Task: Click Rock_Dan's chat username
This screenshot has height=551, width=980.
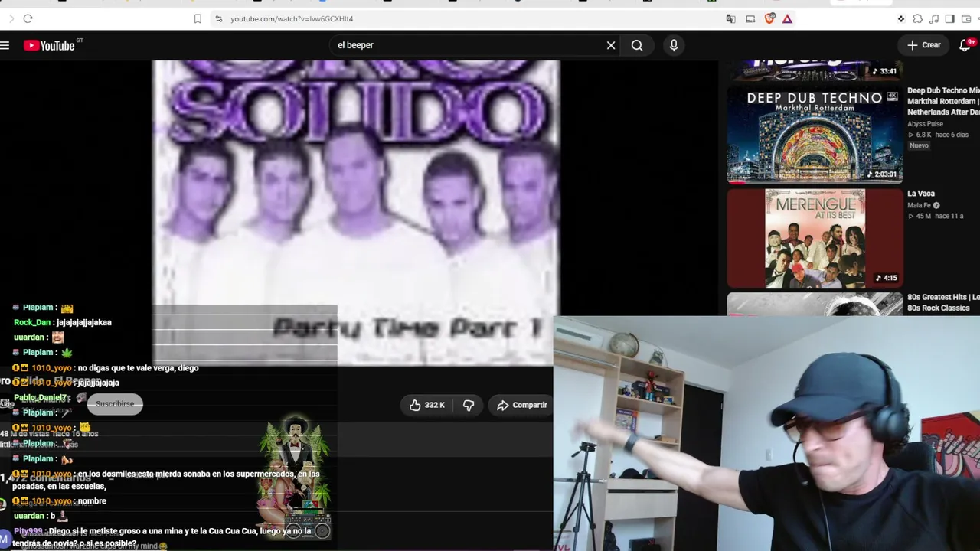Action: 32,322
